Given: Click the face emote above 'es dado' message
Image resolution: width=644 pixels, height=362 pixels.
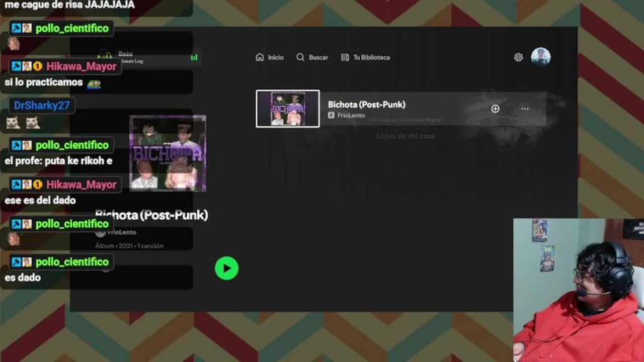Looking at the screenshot, I should tap(14, 239).
